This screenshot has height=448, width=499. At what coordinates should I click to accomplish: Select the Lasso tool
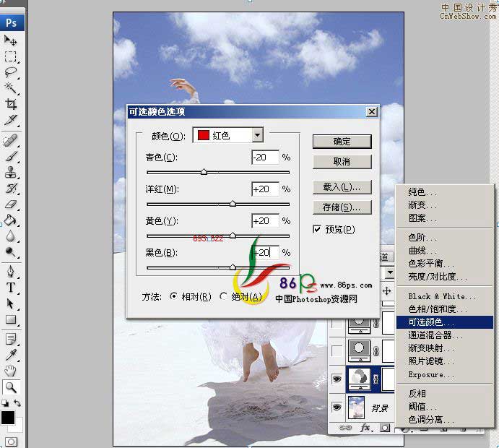pos(10,72)
